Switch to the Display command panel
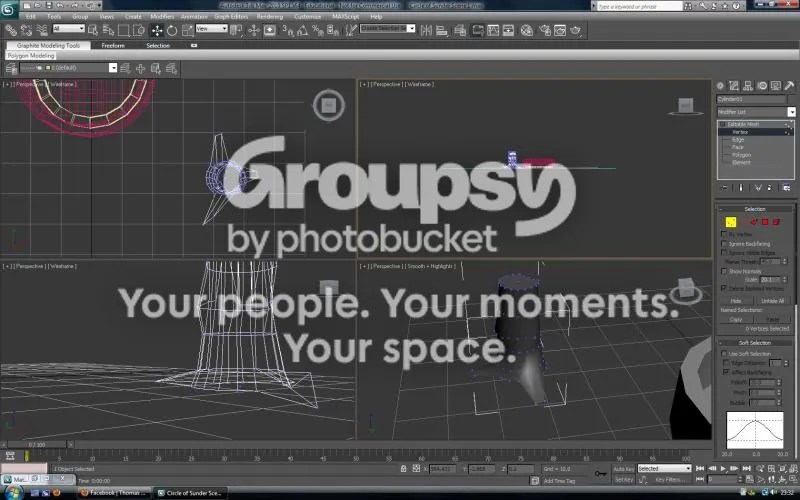The image size is (800, 500). click(776, 86)
